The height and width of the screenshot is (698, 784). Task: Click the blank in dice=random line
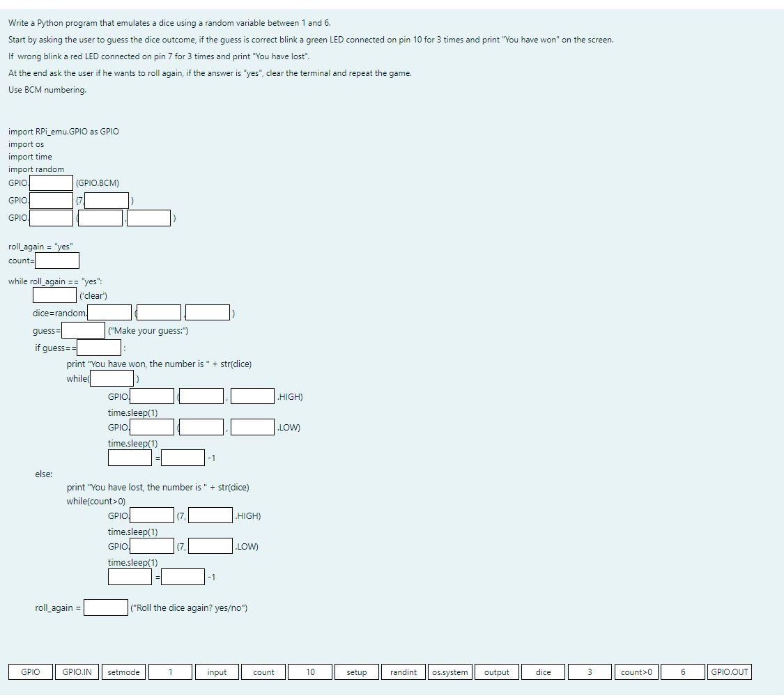(x=108, y=312)
